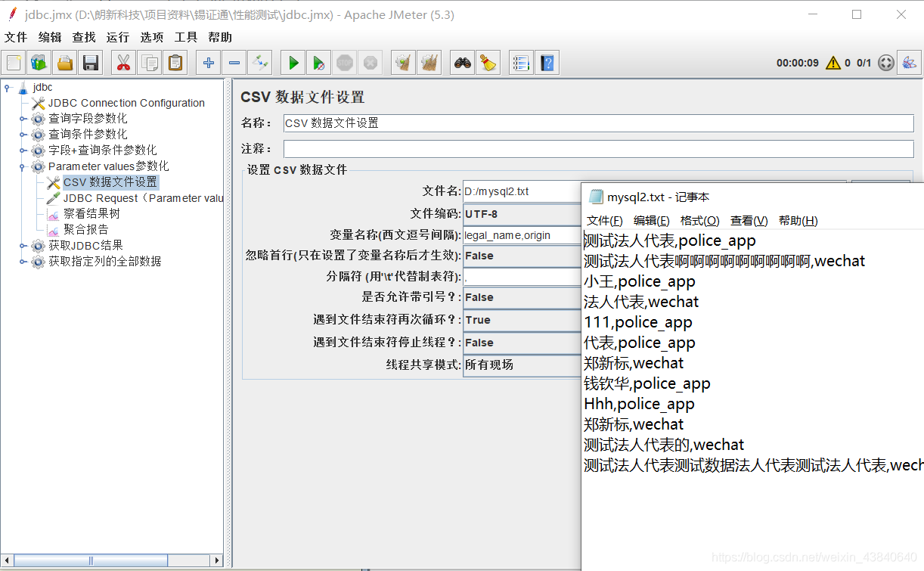Open Notepad 查看(V) menu
Screen dimensions: 924x571
(749, 221)
